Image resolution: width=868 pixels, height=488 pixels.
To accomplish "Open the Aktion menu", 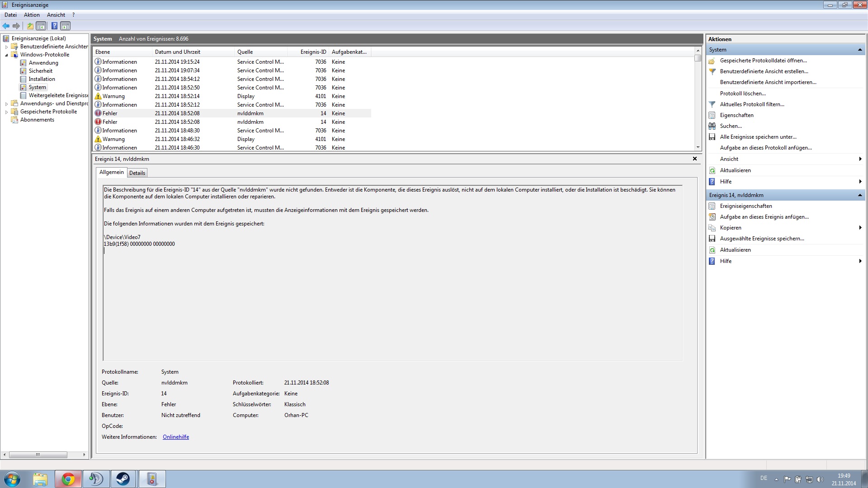I will [32, 15].
